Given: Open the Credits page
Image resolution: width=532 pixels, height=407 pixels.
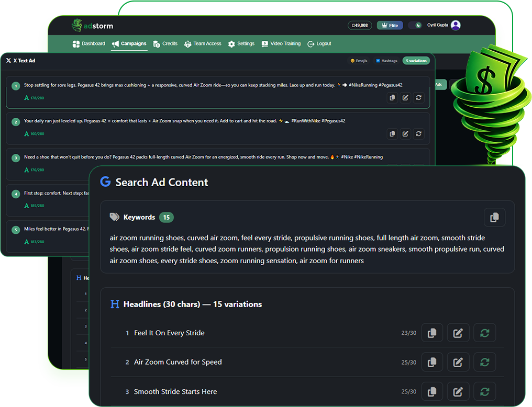Looking at the screenshot, I should pos(165,44).
